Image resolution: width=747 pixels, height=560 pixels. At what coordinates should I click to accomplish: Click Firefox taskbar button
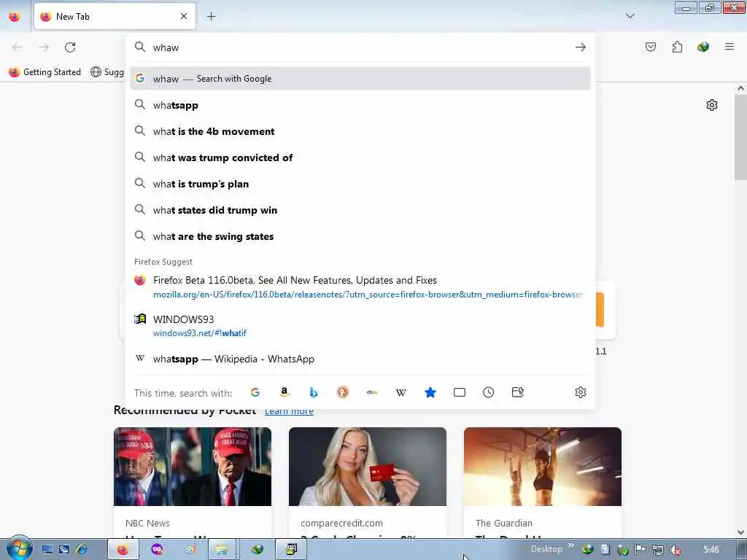pyautogui.click(x=123, y=549)
